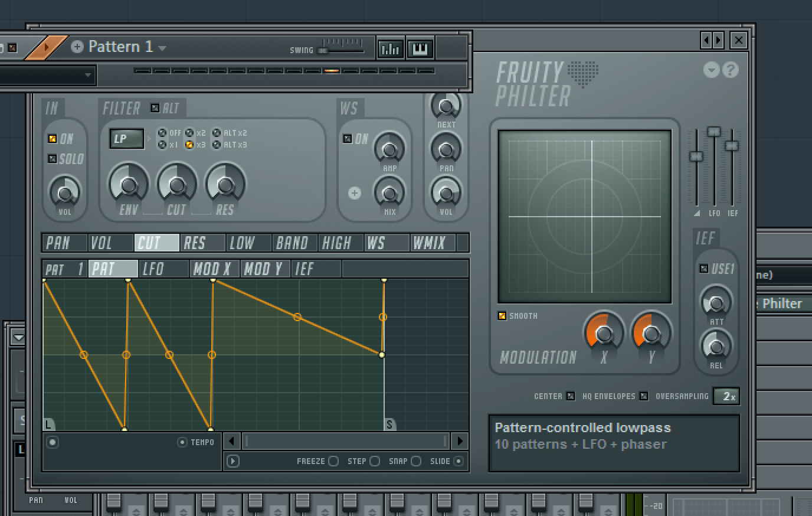The image size is (812, 516).
Task: Open the empty preset combo box
Action: click(x=47, y=76)
